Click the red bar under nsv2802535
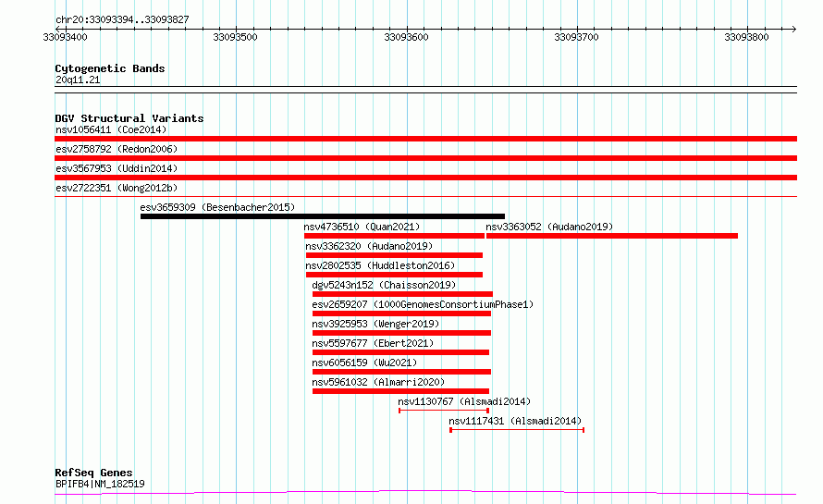Screen dimensions: 823x504 click(x=394, y=275)
